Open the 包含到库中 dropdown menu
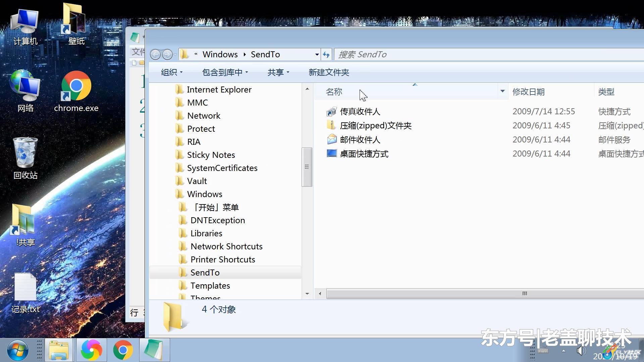644x362 pixels. point(225,72)
